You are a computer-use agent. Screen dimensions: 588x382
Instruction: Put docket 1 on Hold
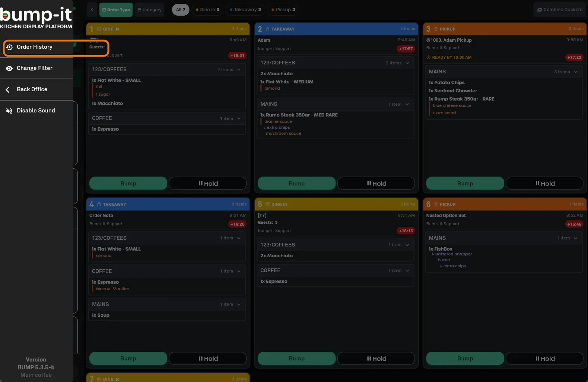click(x=208, y=184)
